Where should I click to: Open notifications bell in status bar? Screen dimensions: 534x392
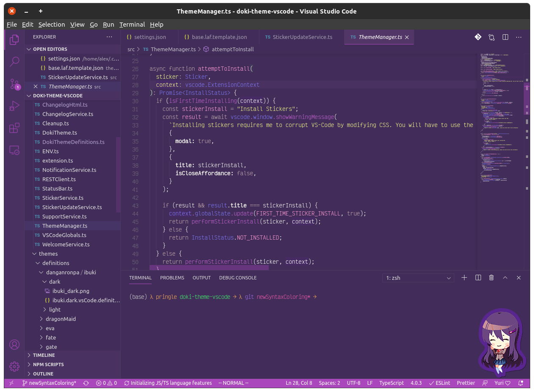(x=522, y=383)
